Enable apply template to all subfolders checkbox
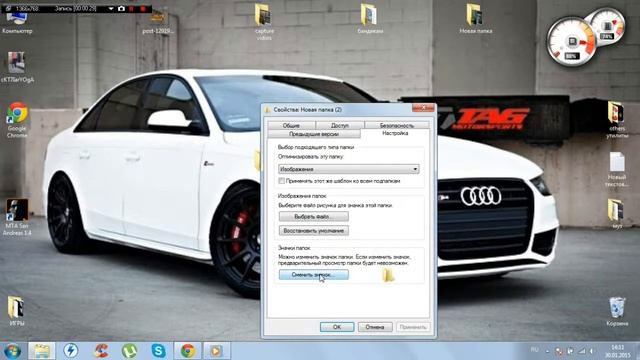Image resolution: width=640 pixels, height=360 pixels. [x=282, y=181]
